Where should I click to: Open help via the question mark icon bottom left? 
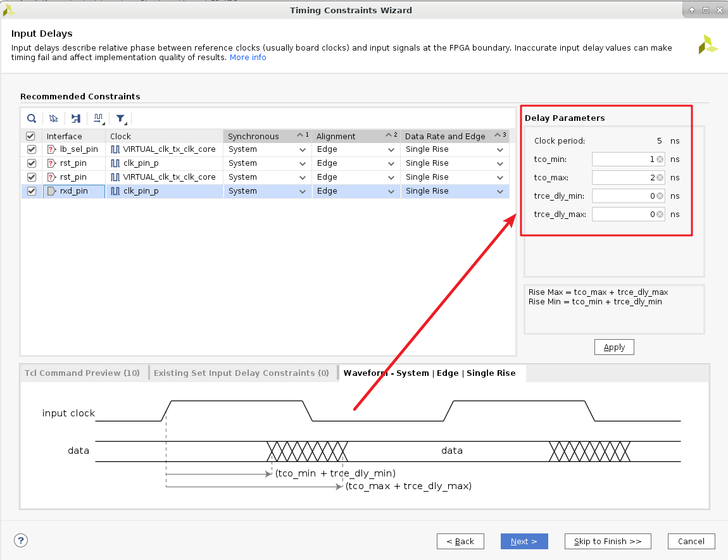[20, 540]
